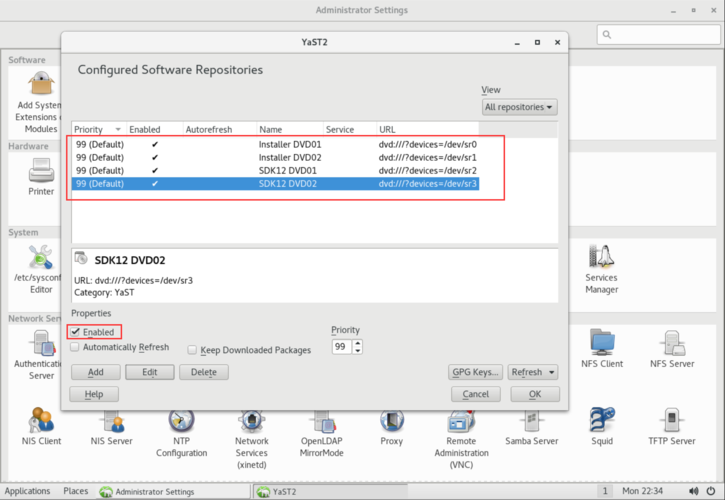This screenshot has width=725, height=500.
Task: Switch to the YaST2 taskbar entry
Action: [330, 492]
